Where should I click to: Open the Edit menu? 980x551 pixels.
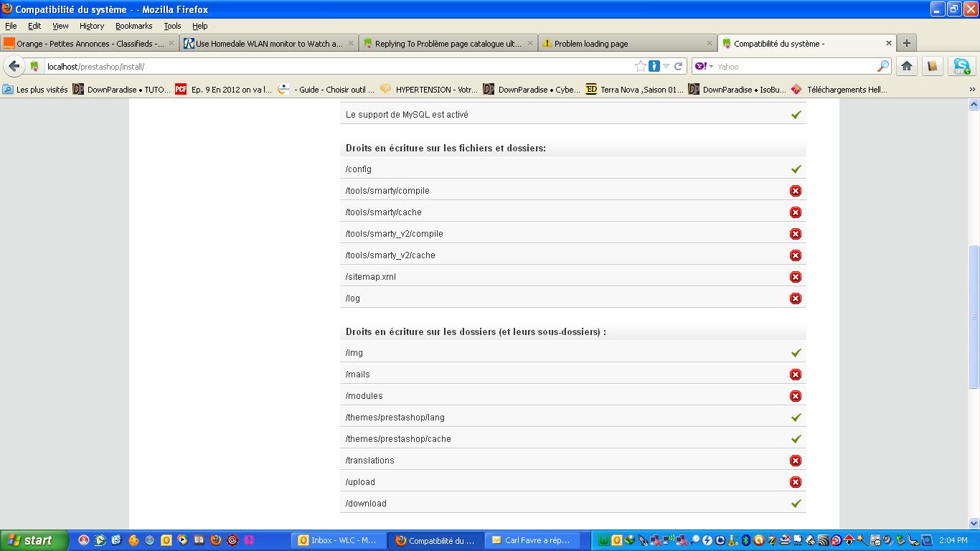point(34,26)
